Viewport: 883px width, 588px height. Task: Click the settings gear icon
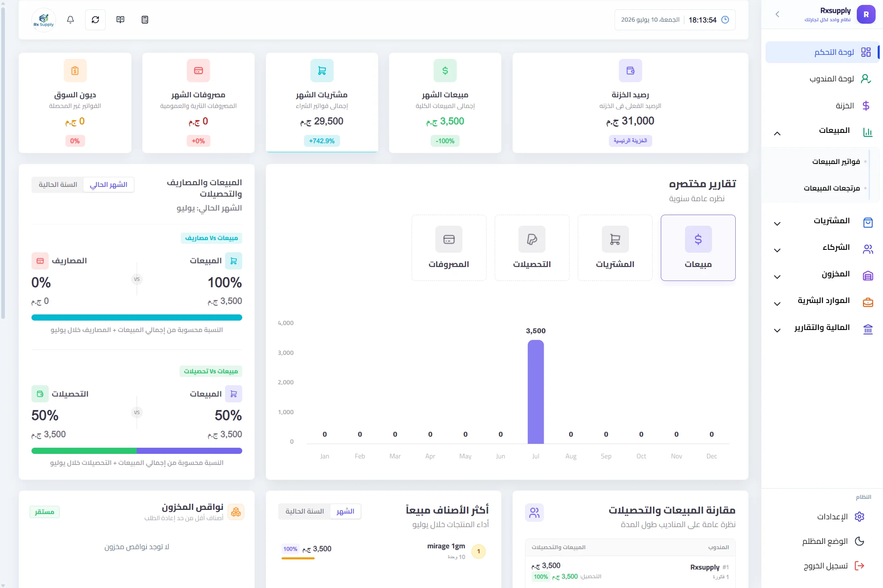coord(860,516)
